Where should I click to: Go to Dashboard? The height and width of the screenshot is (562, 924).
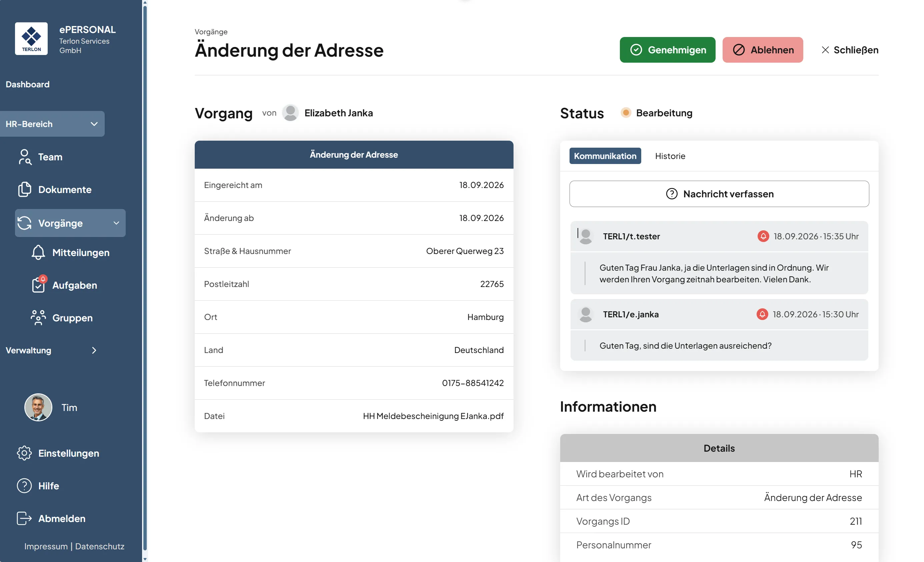[27, 84]
